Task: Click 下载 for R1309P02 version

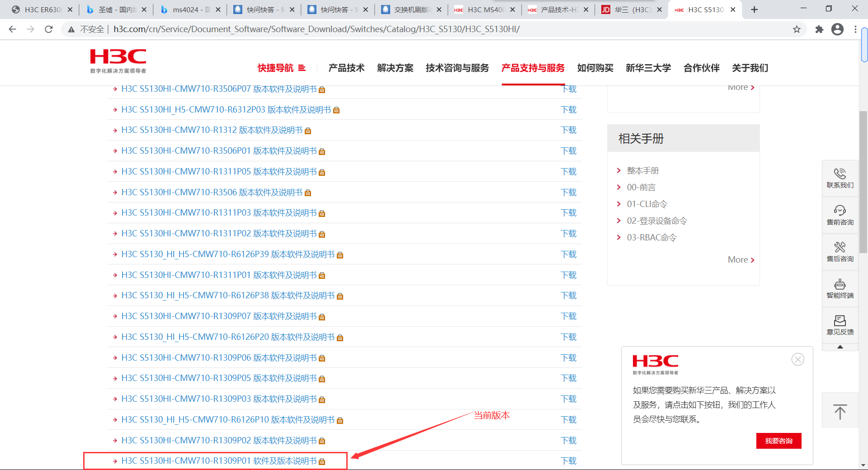Action: click(569, 441)
